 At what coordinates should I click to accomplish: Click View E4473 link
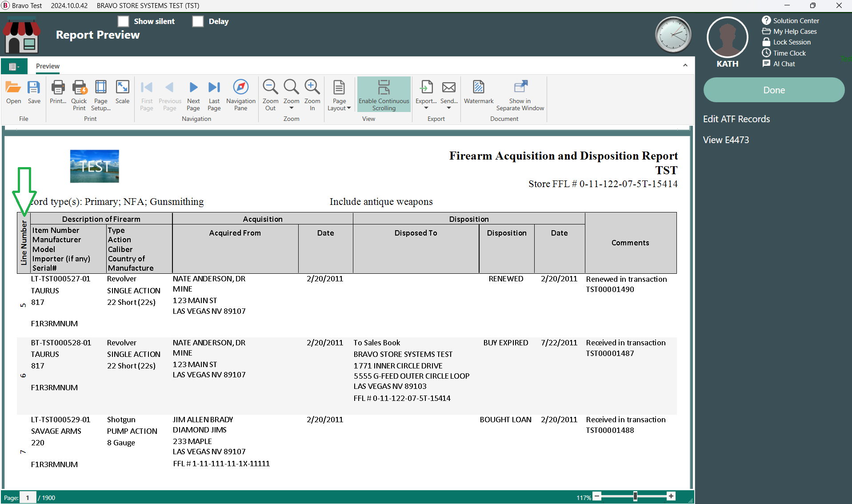pyautogui.click(x=726, y=140)
